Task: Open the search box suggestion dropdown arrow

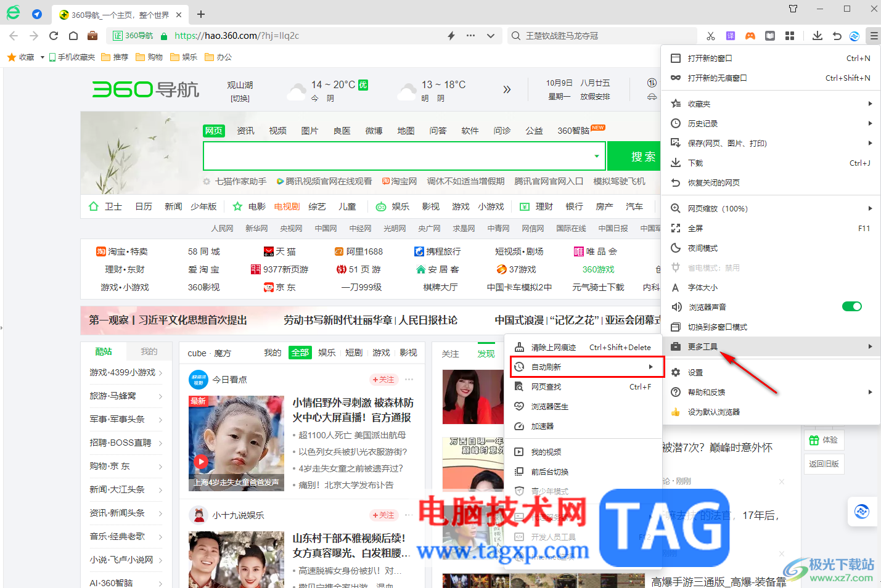Action: click(x=596, y=156)
